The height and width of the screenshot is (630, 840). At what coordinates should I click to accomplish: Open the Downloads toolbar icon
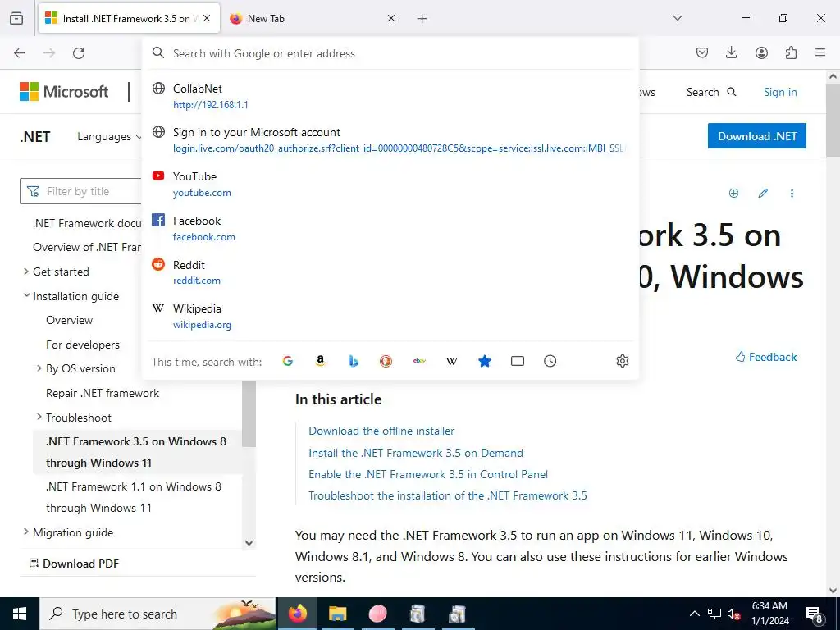[x=731, y=52]
